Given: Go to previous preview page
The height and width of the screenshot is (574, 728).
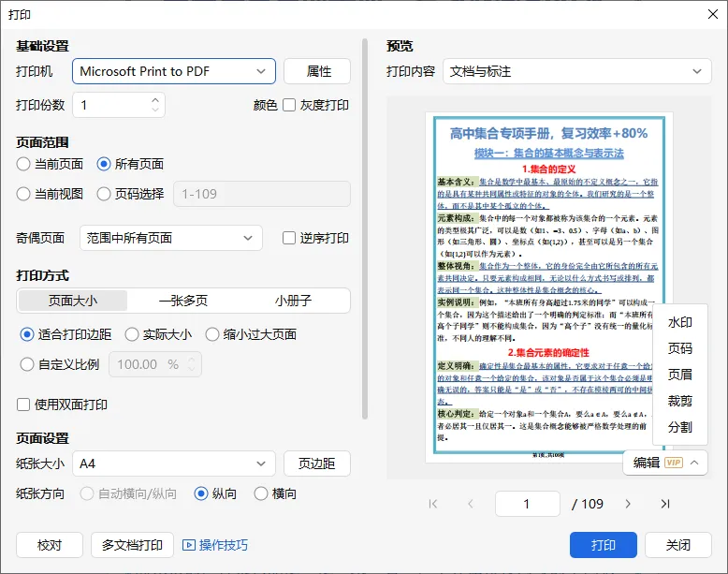Looking at the screenshot, I should [471, 504].
